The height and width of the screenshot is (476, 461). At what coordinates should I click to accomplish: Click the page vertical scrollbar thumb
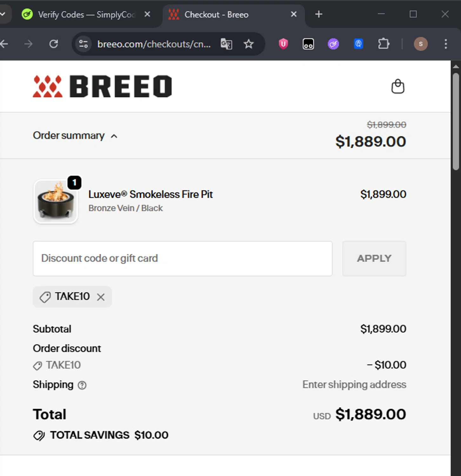(456, 121)
